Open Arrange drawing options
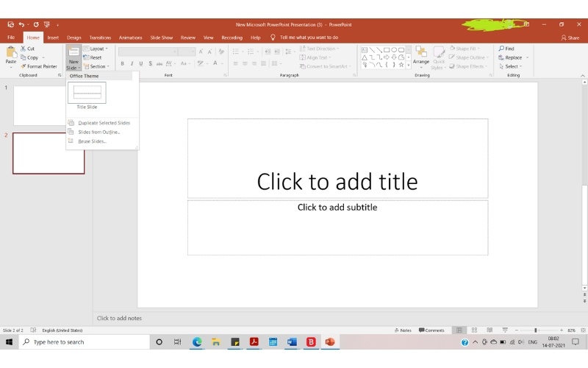The height and width of the screenshot is (368, 588). (x=421, y=57)
